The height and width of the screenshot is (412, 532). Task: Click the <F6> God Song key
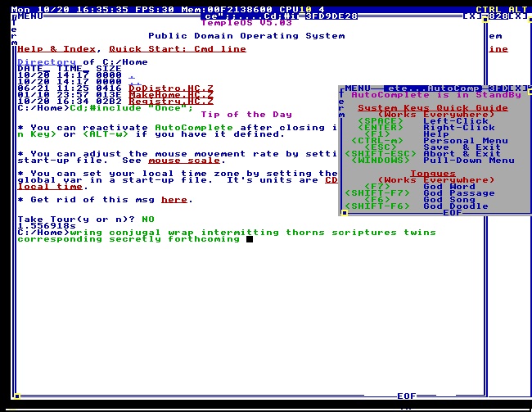point(377,200)
